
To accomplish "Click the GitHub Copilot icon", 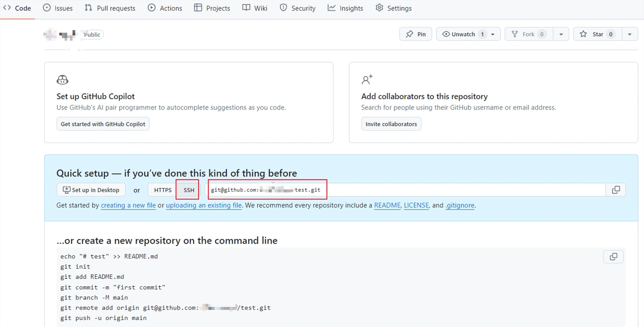I will coord(62,80).
